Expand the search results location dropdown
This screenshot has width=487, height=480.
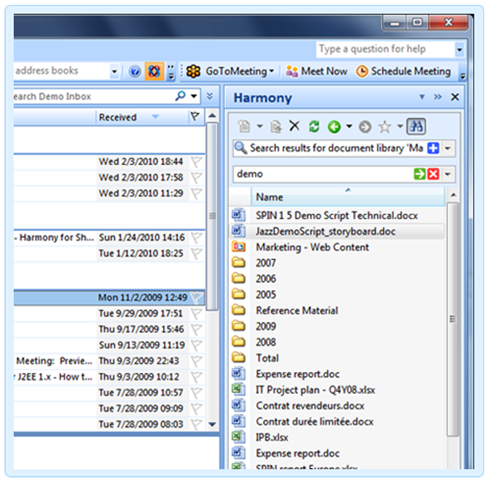(x=448, y=148)
